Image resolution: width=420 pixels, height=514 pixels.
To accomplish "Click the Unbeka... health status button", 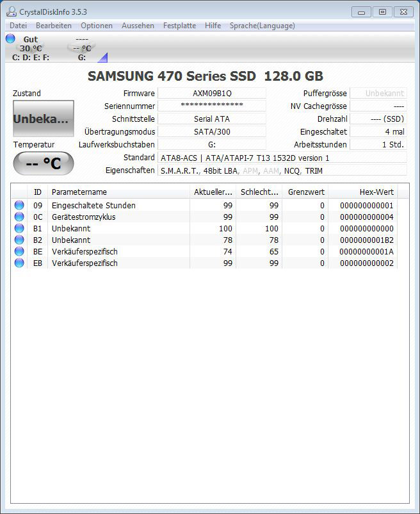I will point(43,119).
